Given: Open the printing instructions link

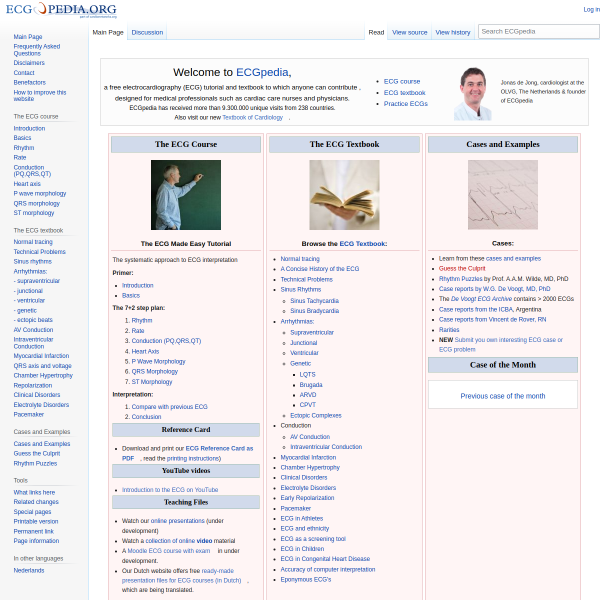Looking at the screenshot, I should [194, 458].
